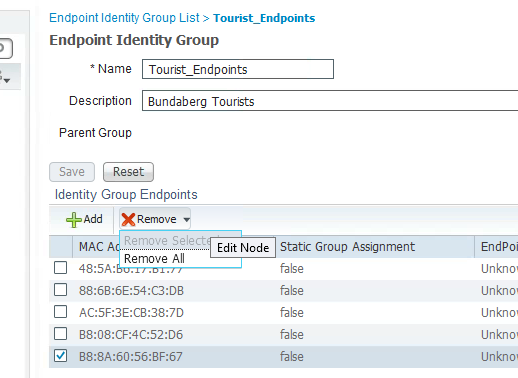518x378 pixels.
Task: Tick checkbox for AC:5F:3E:CB:38:7D
Action: [x=60, y=312]
